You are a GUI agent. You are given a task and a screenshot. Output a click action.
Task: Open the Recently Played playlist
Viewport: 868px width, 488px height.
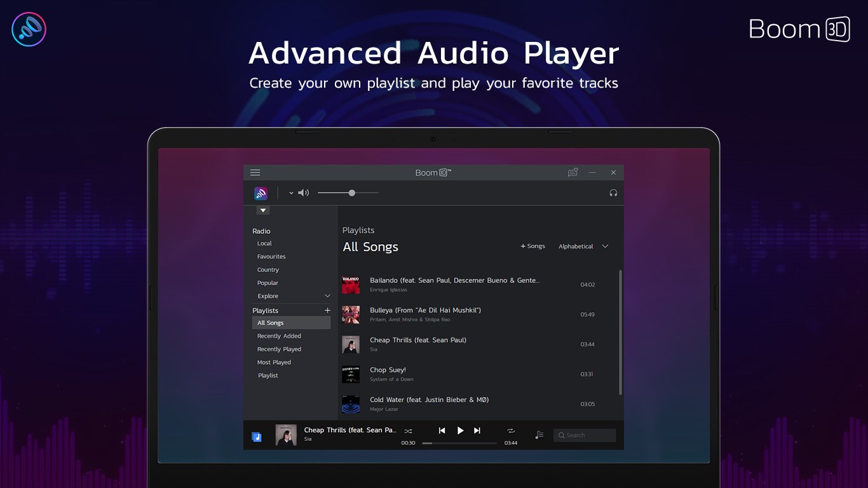[279, 349]
